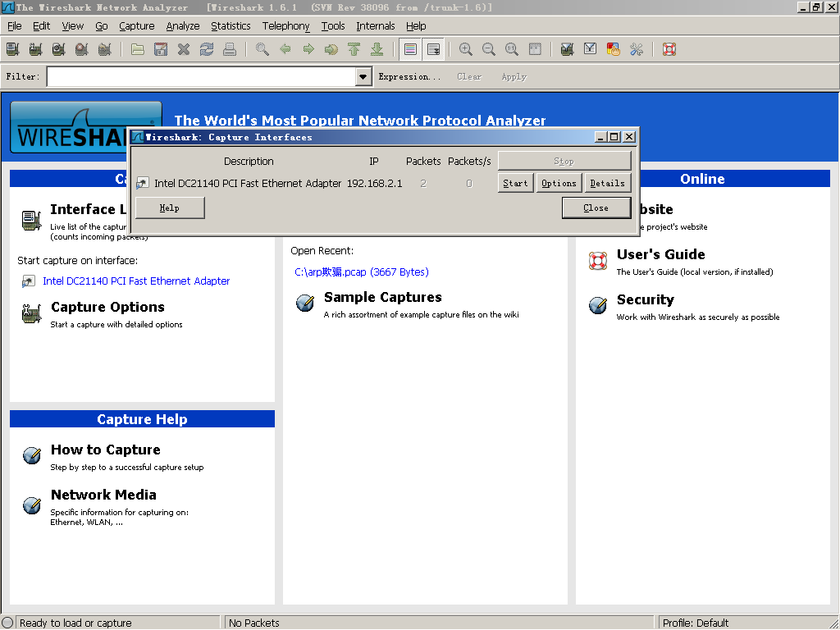Click the capture options toolbar icon
840x630 pixels.
click(x=35, y=49)
